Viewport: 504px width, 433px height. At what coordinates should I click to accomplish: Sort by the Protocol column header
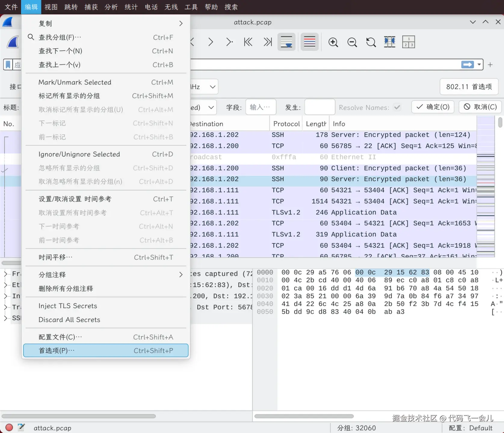[286, 124]
